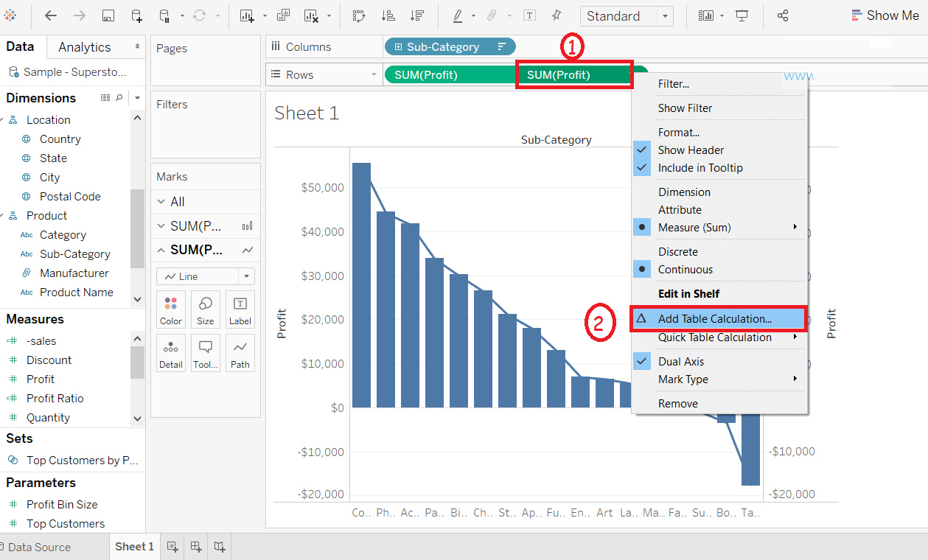Image resolution: width=928 pixels, height=560 pixels.
Task: Pause auto updates icon
Action: pyautogui.click(x=165, y=15)
